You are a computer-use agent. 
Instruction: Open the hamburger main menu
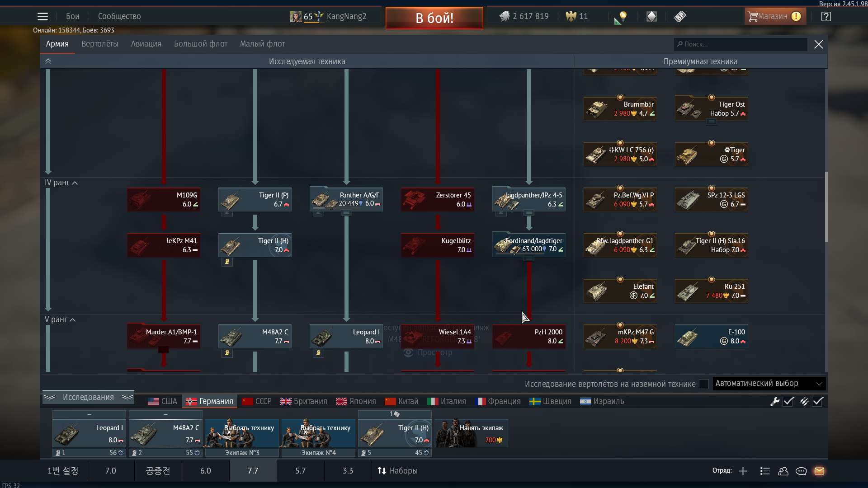(x=42, y=17)
